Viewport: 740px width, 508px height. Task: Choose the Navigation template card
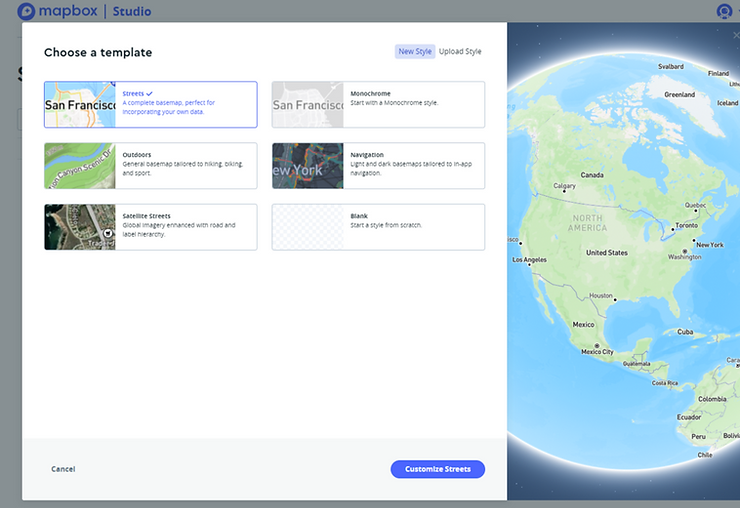[378, 166]
